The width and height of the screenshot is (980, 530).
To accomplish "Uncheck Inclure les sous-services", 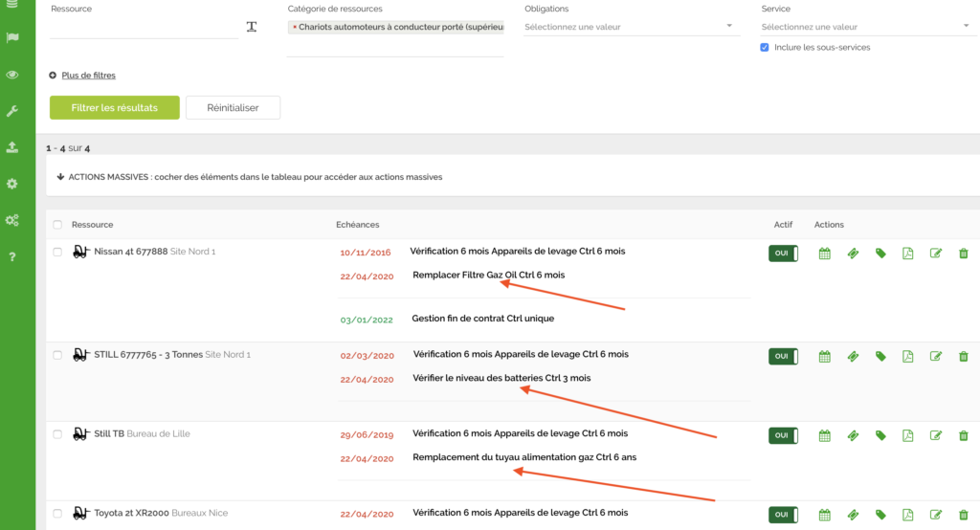I will tap(765, 47).
